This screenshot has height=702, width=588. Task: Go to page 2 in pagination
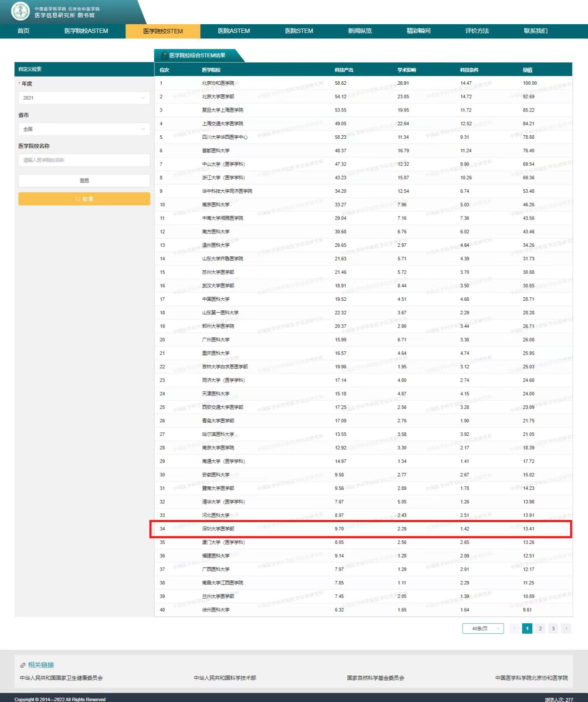click(x=540, y=629)
